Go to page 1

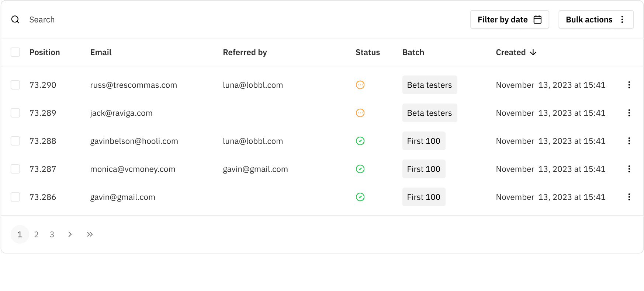20,234
